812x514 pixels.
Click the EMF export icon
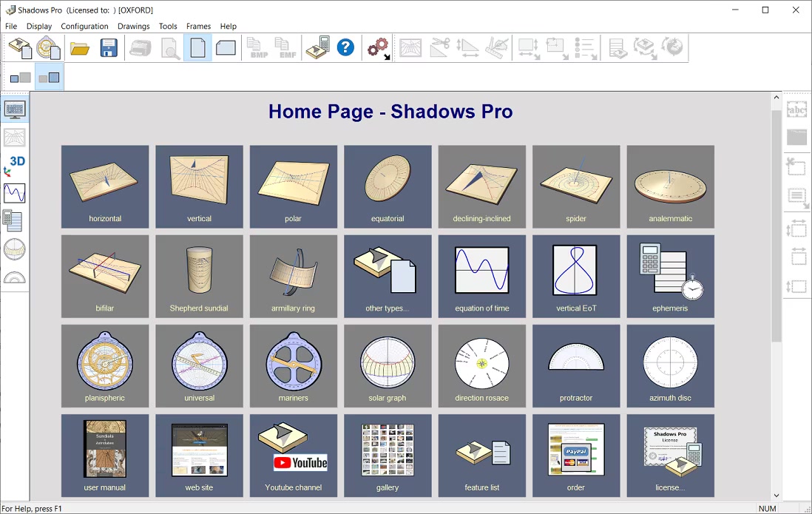285,47
